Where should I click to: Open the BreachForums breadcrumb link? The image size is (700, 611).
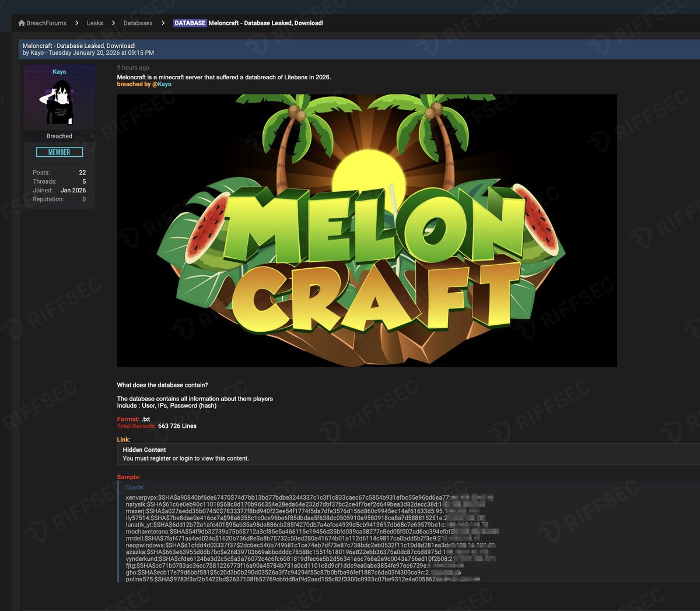point(47,23)
